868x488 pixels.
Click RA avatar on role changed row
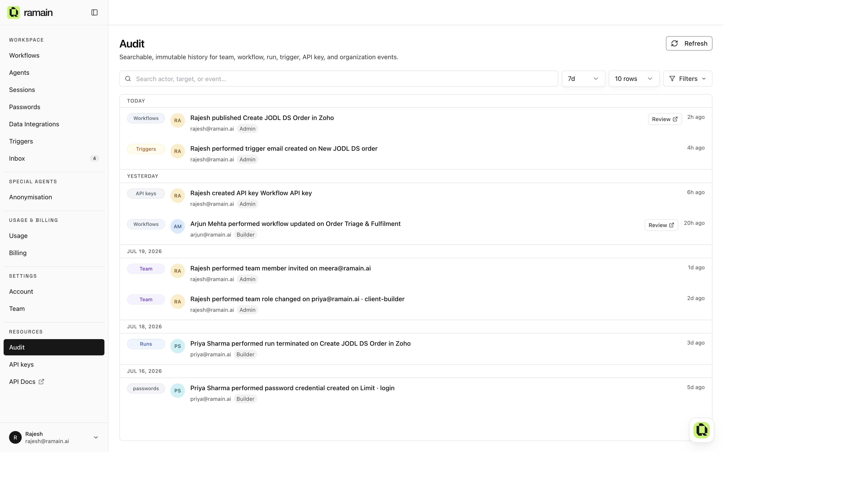(x=178, y=302)
